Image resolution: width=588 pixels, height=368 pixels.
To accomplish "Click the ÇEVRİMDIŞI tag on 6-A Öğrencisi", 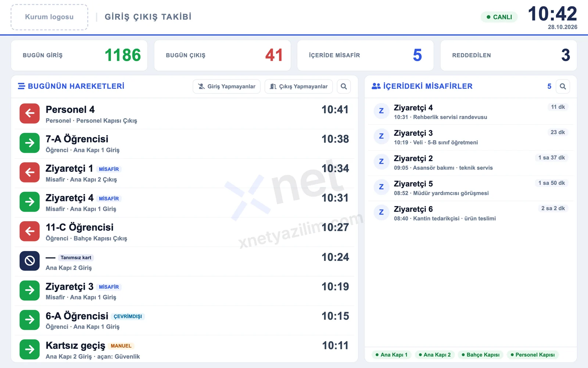I will coord(128,316).
